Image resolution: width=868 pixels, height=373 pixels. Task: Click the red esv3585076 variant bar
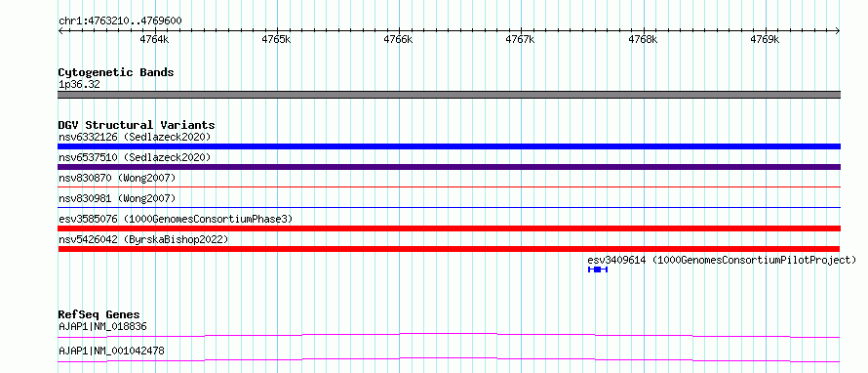pyautogui.click(x=449, y=228)
